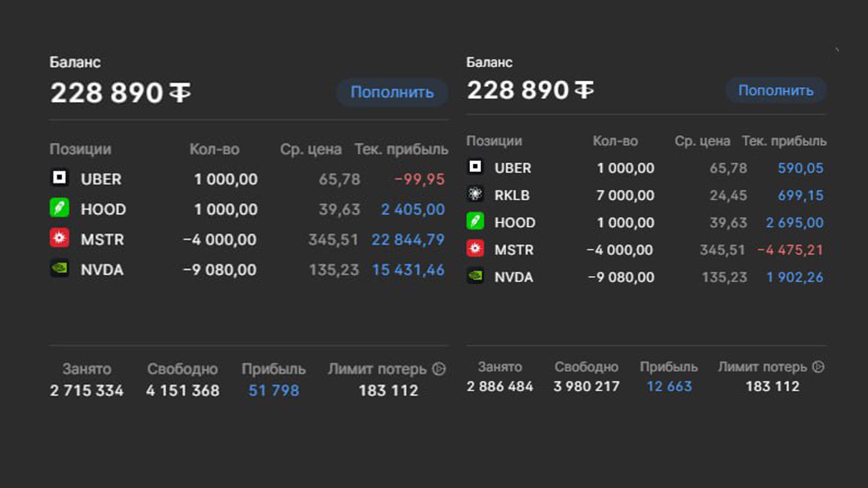This screenshot has width=868, height=488.
Task: Sort by Кол-во header in right panel
Action: pyautogui.click(x=615, y=141)
